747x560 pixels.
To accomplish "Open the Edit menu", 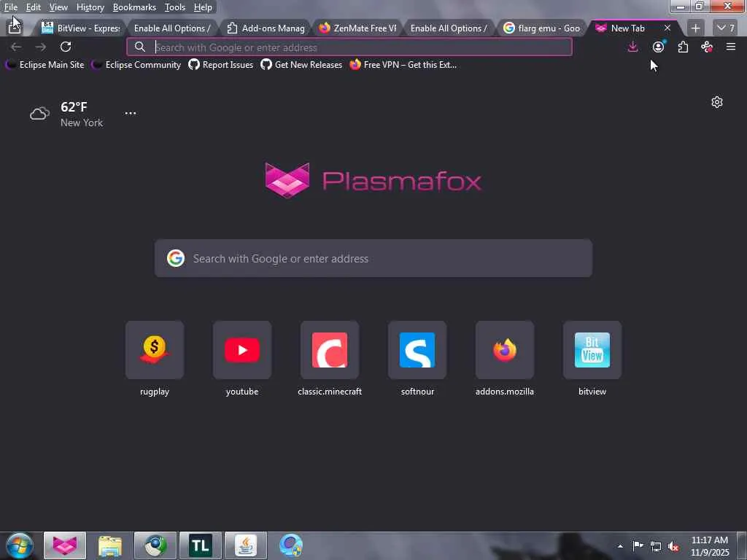I will point(34,7).
